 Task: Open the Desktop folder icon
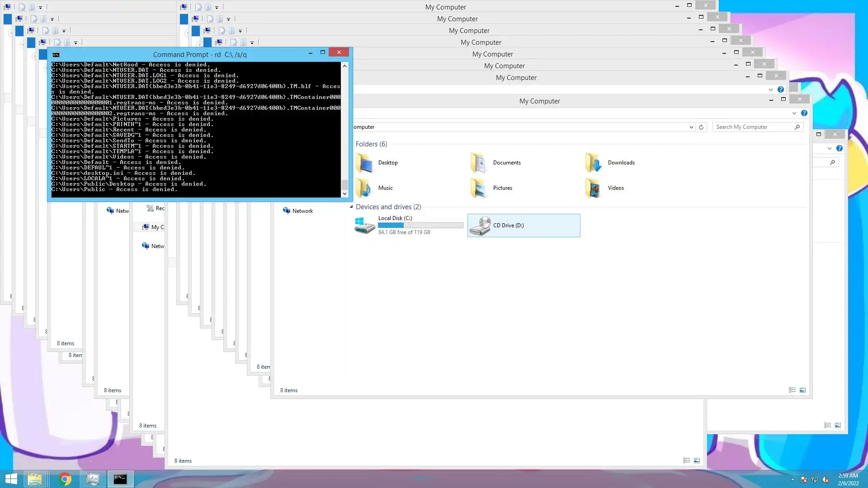click(x=364, y=163)
